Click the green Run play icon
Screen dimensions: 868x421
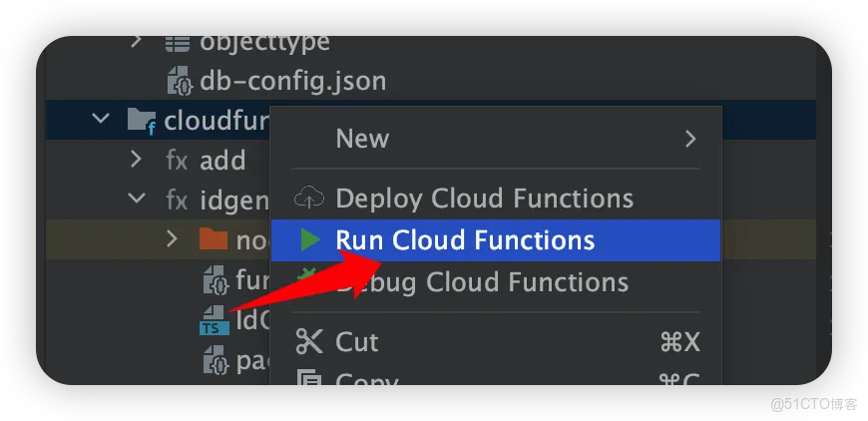tap(310, 240)
